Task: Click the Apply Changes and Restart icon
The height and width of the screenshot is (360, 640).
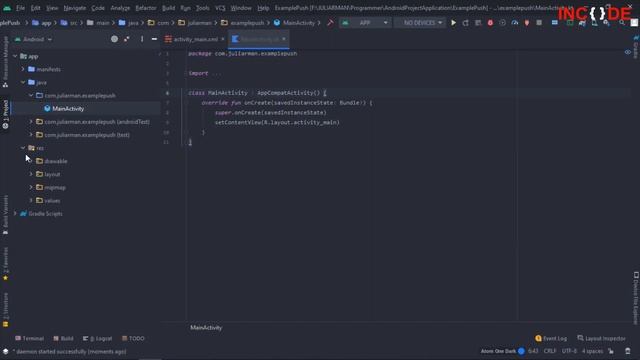Action: click(x=466, y=23)
